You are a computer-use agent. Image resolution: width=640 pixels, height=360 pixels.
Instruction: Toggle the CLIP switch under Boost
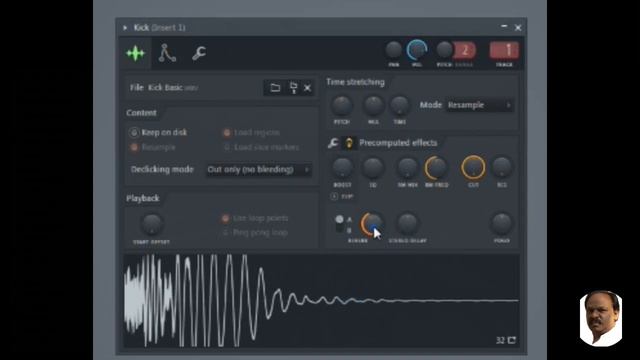coord(334,196)
